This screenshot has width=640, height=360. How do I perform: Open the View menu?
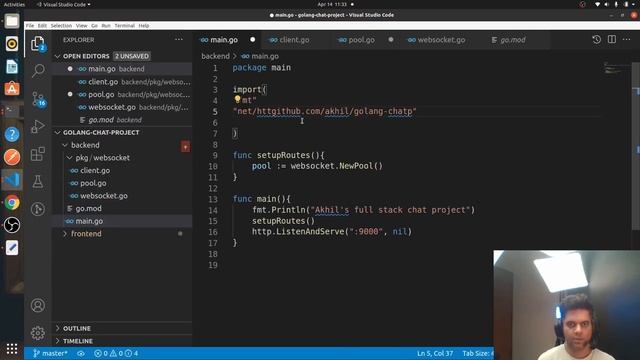(x=82, y=25)
